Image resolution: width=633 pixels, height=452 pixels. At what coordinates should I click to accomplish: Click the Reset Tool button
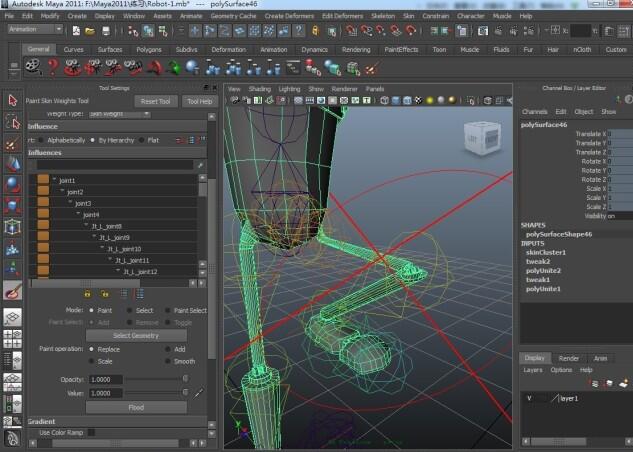155,101
